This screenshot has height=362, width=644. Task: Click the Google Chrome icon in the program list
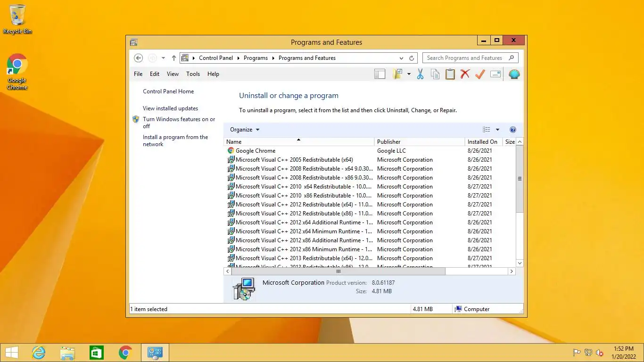tap(231, 151)
